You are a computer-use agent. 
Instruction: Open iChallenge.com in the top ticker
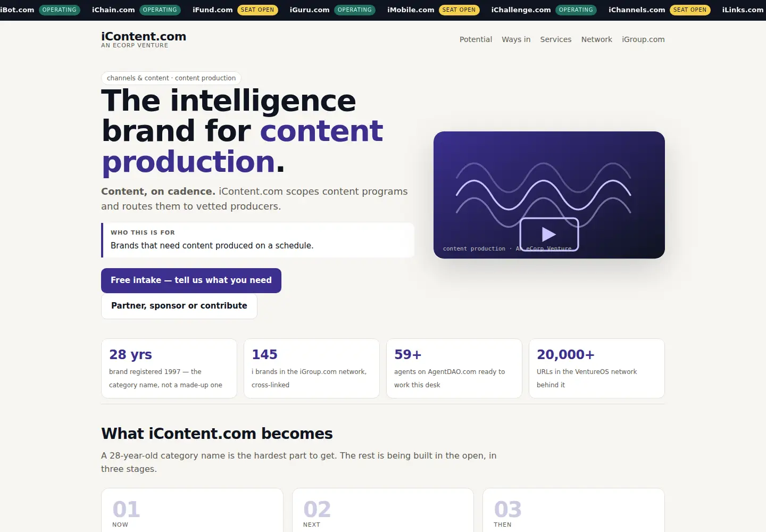(521, 10)
